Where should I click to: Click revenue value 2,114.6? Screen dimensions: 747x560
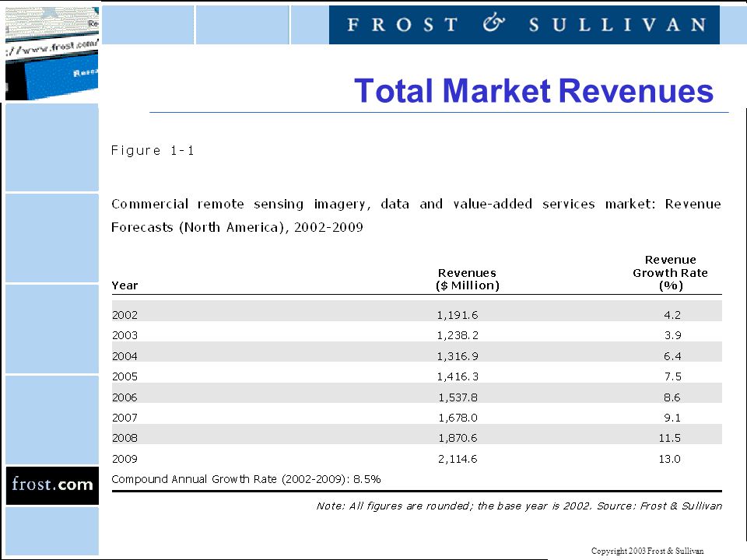pos(458,459)
